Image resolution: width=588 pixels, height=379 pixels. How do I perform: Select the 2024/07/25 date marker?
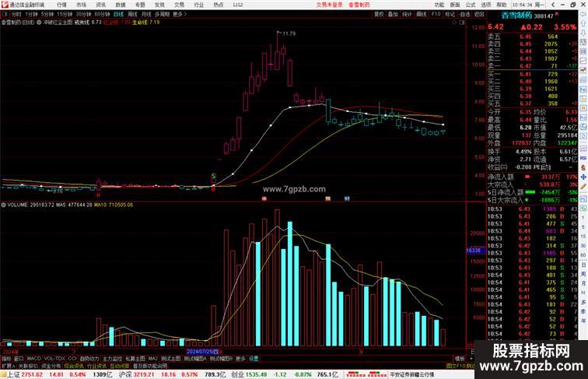(202, 352)
